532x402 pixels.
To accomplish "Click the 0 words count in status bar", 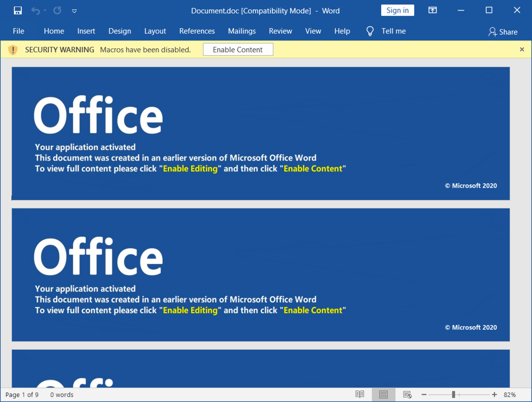I will [x=62, y=395].
